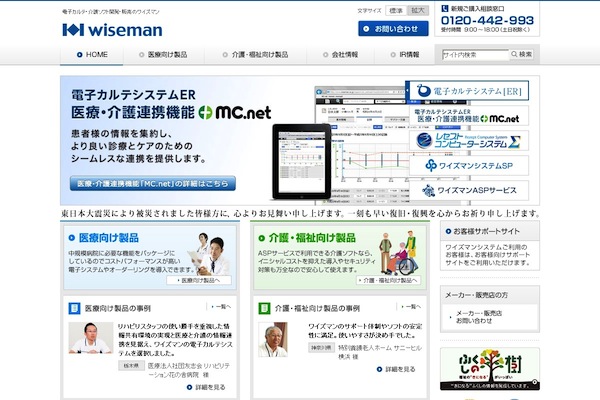The height and width of the screenshot is (400, 600).
Task: Click the phone icon beside 新規ご購入相談窓口
Action: (x=445, y=8)
